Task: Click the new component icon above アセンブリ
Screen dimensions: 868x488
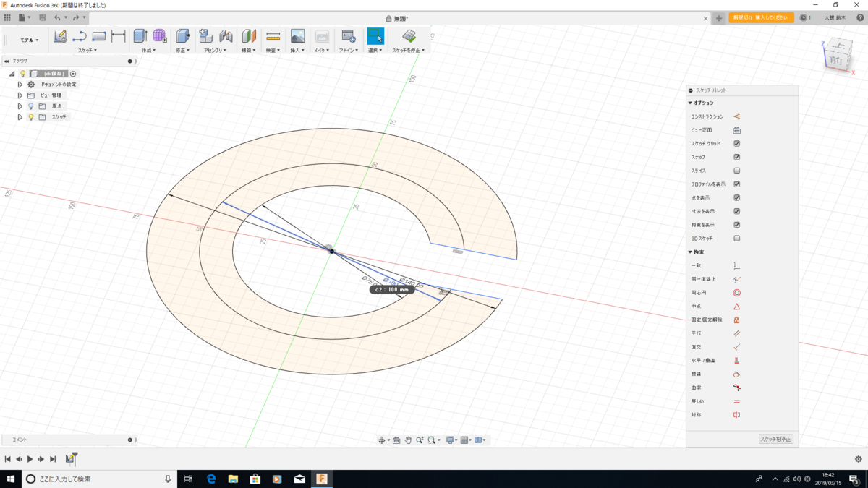Action: tap(206, 36)
